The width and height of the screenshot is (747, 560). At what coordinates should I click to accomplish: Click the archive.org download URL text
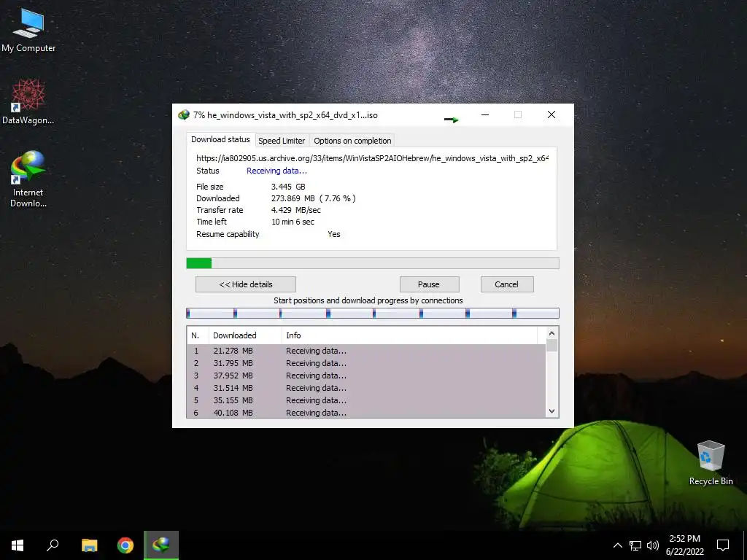[x=373, y=158]
